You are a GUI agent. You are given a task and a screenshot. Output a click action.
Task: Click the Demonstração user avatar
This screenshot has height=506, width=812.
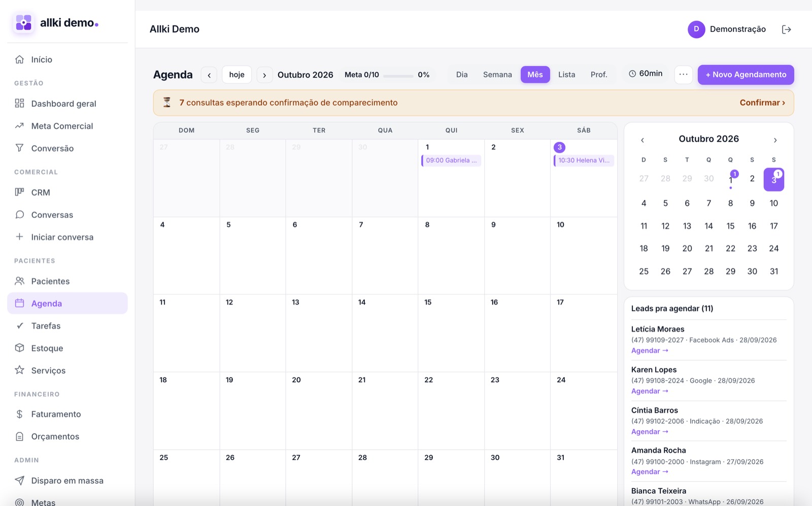coord(696,29)
